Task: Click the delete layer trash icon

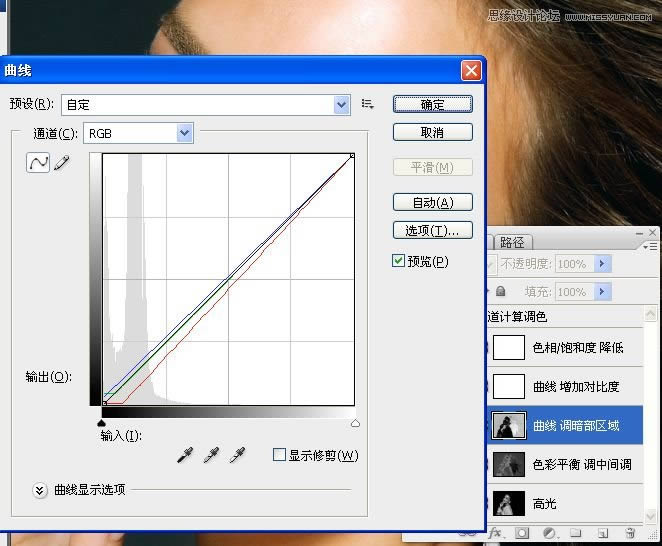Action: click(x=630, y=534)
